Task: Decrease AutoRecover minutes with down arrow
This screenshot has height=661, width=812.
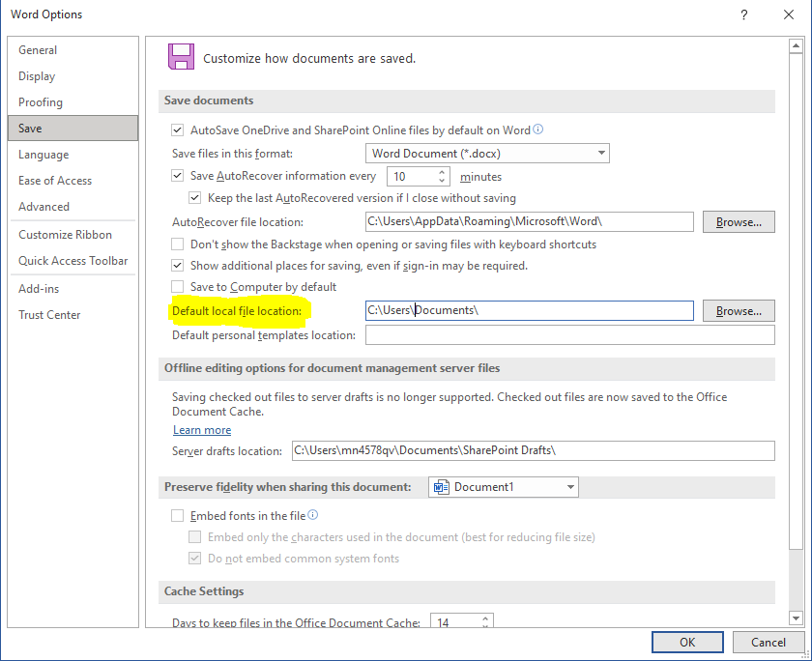Action: tap(443, 182)
